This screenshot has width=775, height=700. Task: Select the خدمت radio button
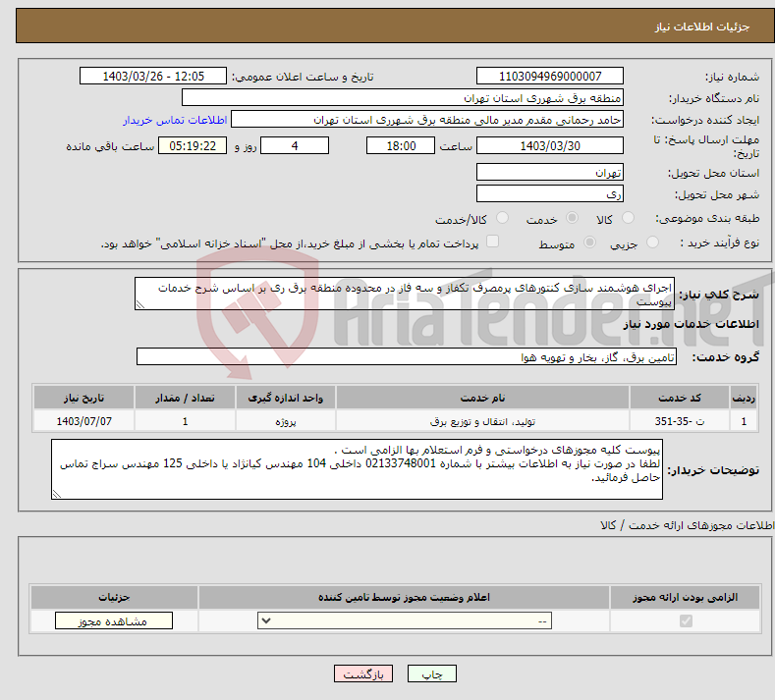[572, 218]
